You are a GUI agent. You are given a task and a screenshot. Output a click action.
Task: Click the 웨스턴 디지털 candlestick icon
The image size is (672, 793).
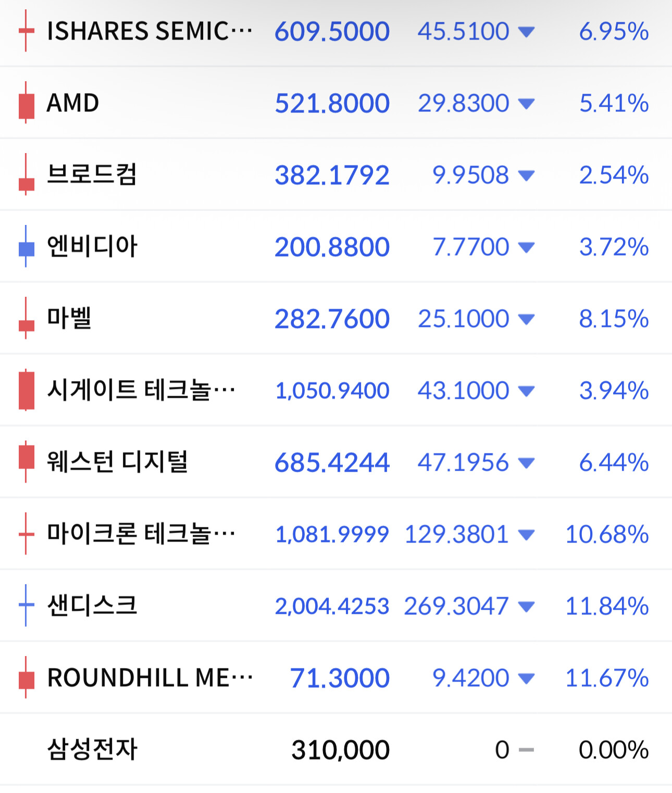pos(26,462)
